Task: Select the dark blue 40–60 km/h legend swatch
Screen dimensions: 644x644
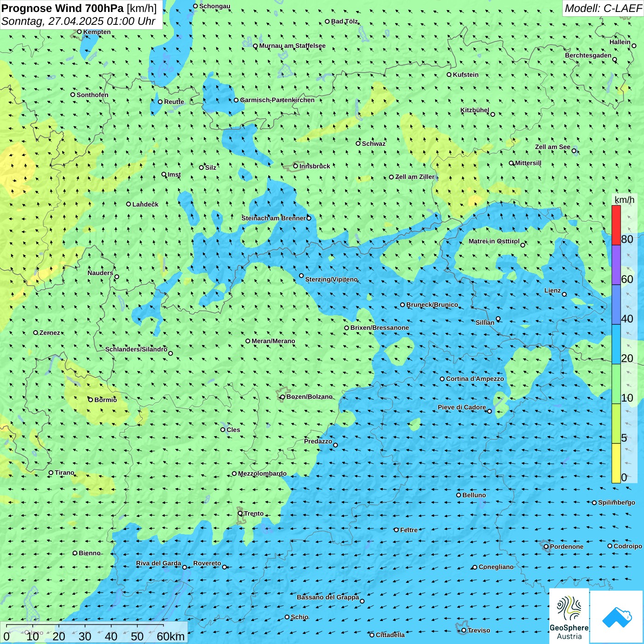Action: click(616, 305)
